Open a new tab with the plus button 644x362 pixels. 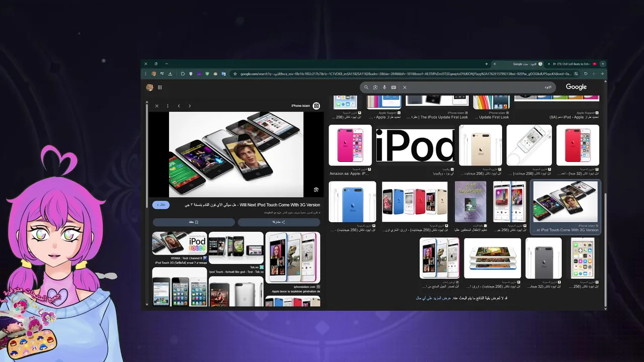(487, 64)
